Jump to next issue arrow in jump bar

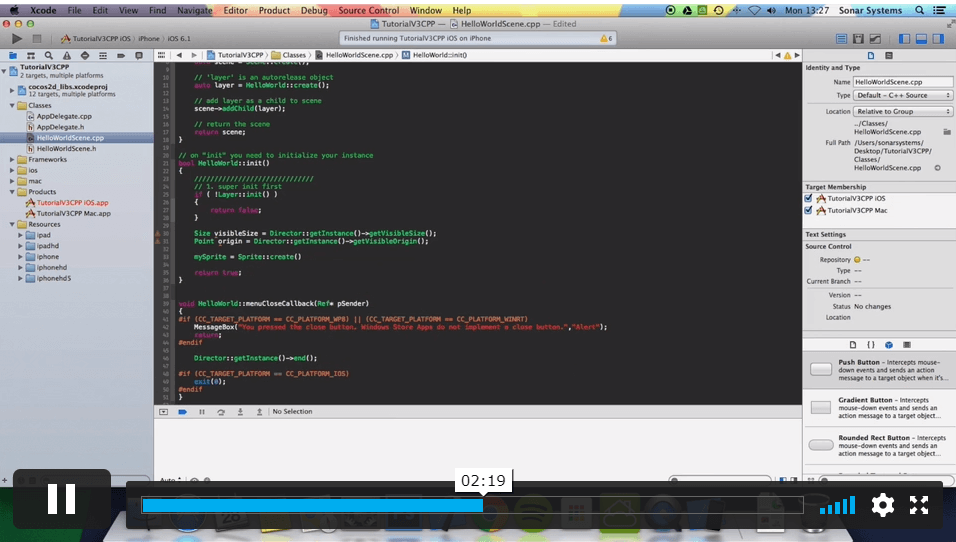(796, 55)
